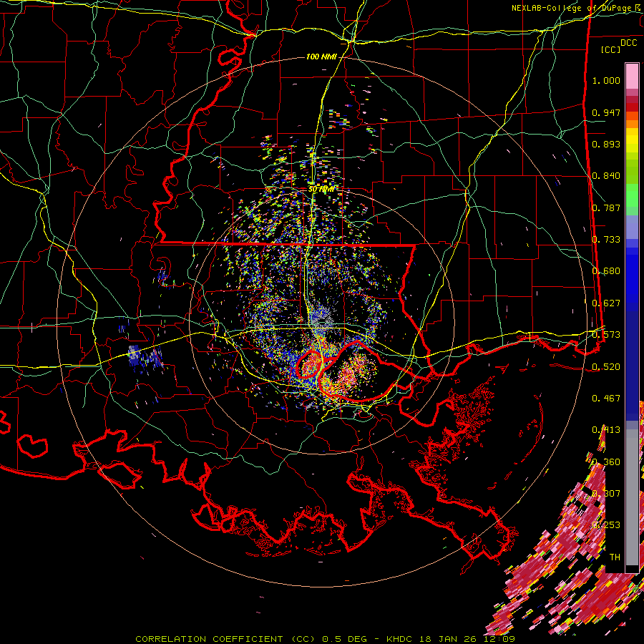Pick the black swatch below the TH label
Screen dimensions: 644x644
coord(632,568)
